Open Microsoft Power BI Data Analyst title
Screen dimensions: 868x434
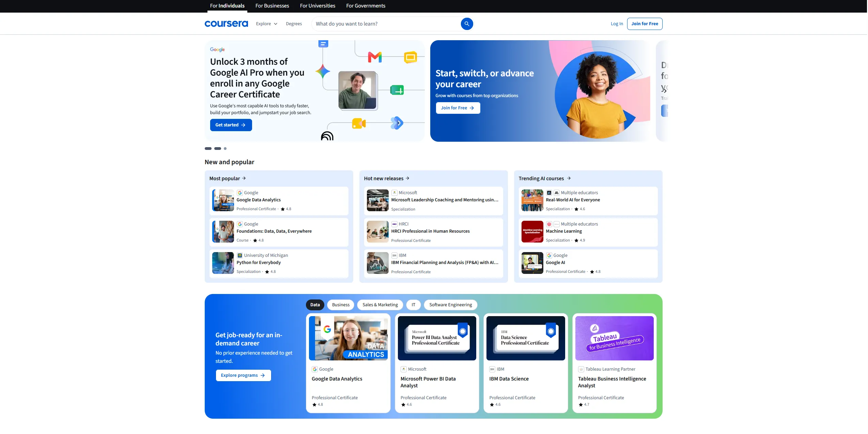[428, 382]
